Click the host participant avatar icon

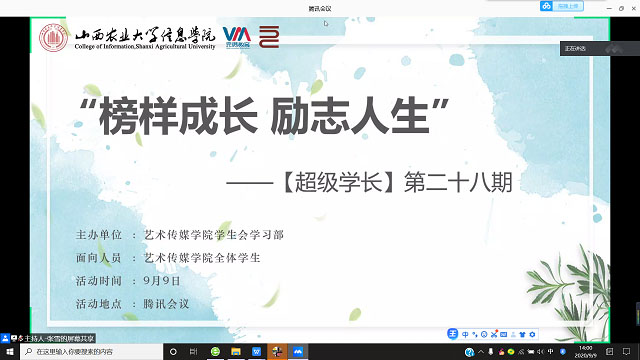coord(5,338)
